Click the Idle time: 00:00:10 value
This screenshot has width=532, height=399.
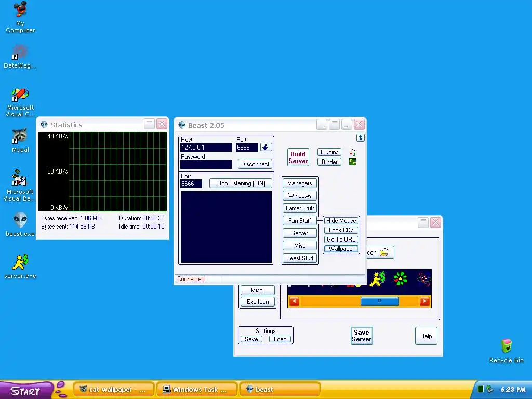click(x=153, y=227)
